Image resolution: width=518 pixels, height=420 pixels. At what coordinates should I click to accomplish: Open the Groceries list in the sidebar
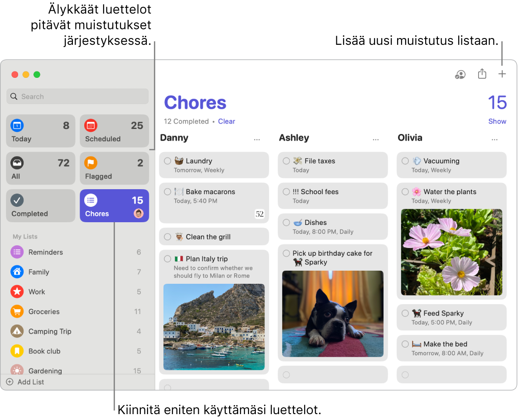pos(43,311)
